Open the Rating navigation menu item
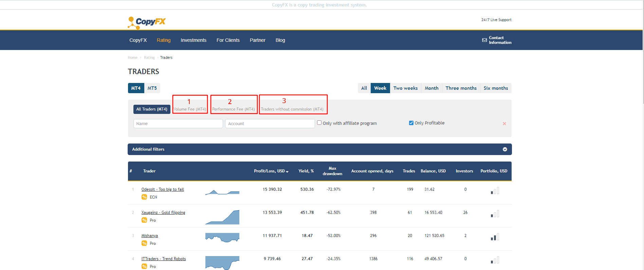This screenshot has width=644, height=270. (164, 40)
